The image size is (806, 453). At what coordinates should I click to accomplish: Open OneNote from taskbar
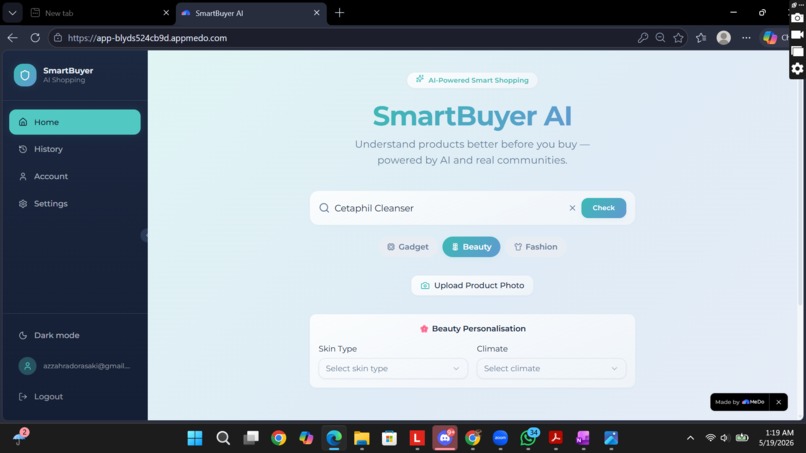pos(583,438)
